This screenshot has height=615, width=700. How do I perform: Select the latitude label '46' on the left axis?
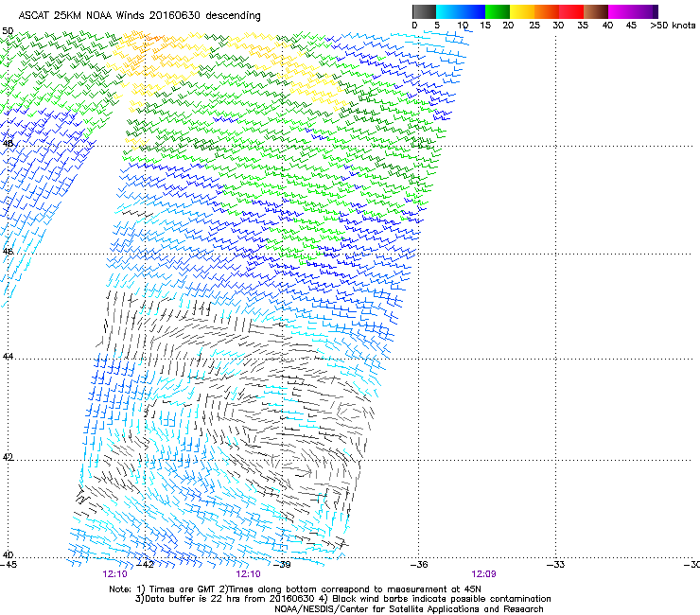click(8, 252)
